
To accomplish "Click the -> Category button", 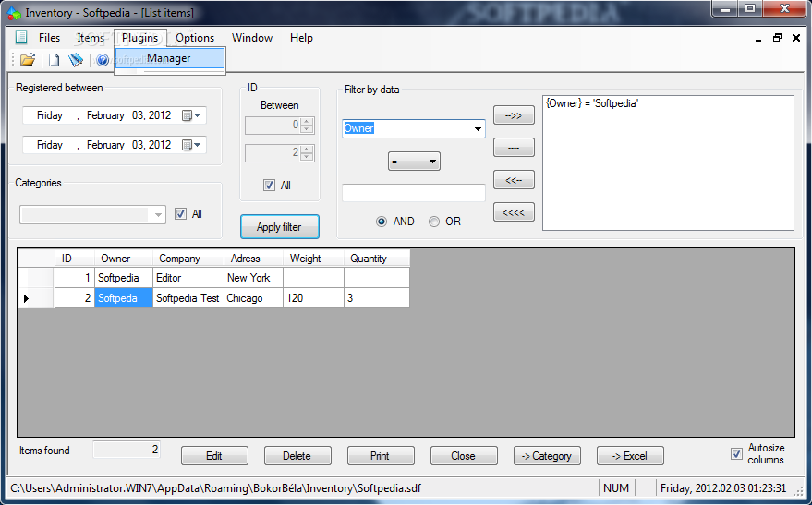I will (x=547, y=456).
